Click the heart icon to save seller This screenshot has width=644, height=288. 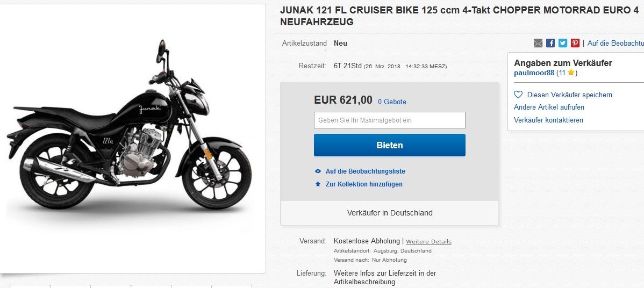pyautogui.click(x=518, y=95)
